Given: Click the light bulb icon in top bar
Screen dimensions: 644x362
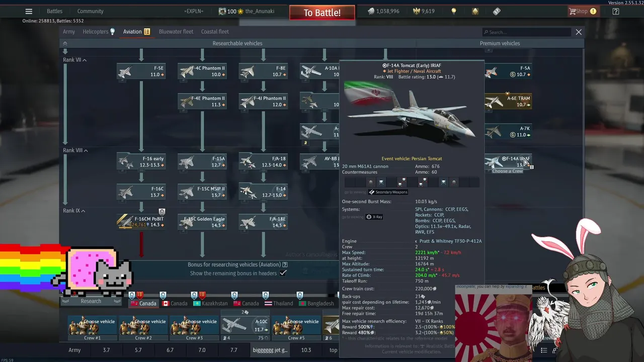Looking at the screenshot, I should [x=454, y=11].
